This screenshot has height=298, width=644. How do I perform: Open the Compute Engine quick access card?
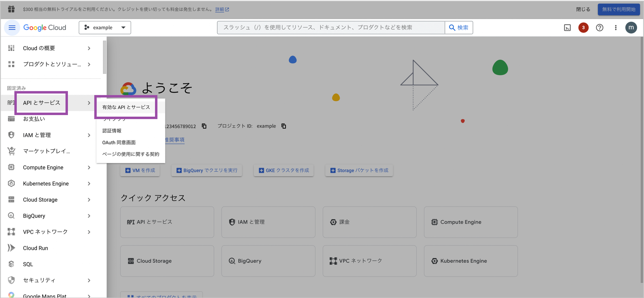[x=471, y=222]
